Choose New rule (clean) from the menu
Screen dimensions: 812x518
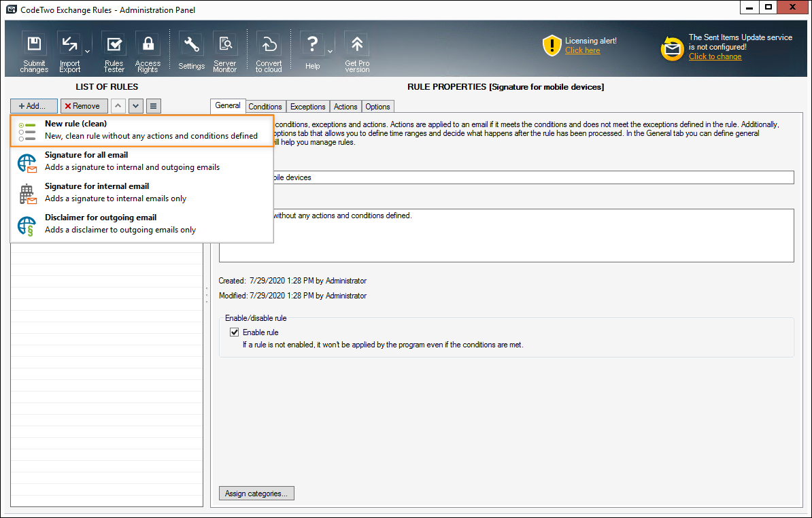point(142,131)
